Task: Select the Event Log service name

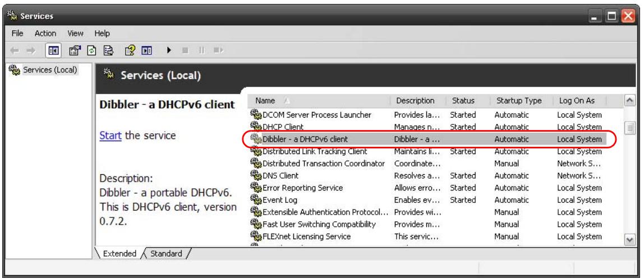Action: [x=280, y=200]
